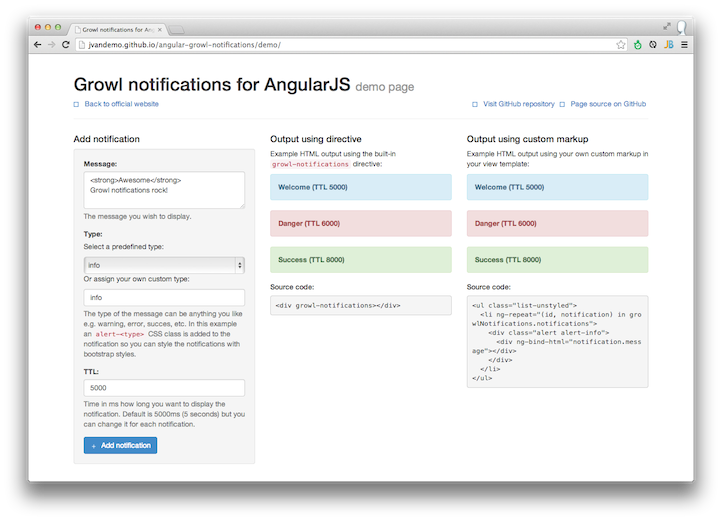Go forward with the browser forward arrow
722x521 pixels.
tap(52, 45)
